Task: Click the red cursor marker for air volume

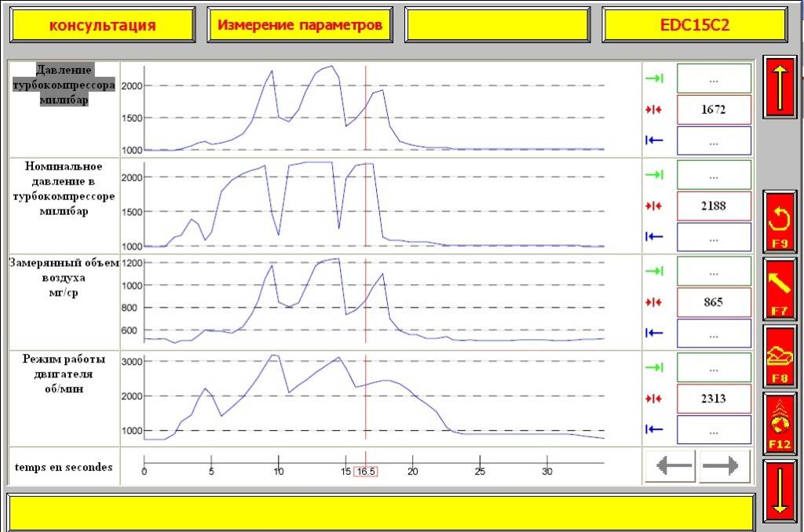Action: point(654,302)
